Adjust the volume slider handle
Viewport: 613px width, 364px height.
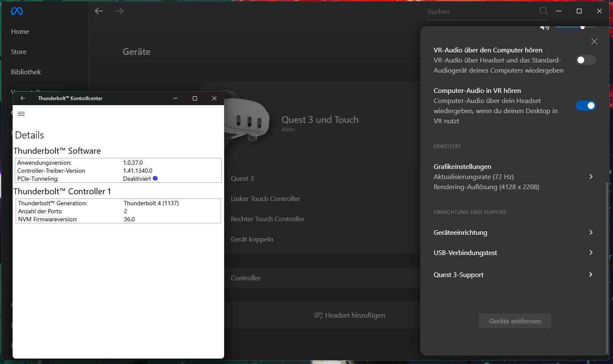point(583,27)
